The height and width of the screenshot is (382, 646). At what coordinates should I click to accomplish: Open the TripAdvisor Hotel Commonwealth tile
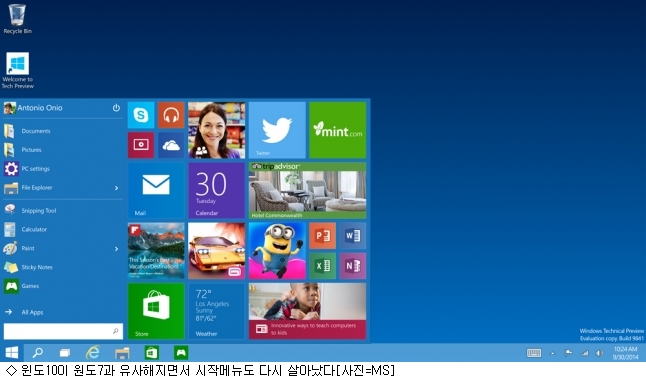click(307, 190)
